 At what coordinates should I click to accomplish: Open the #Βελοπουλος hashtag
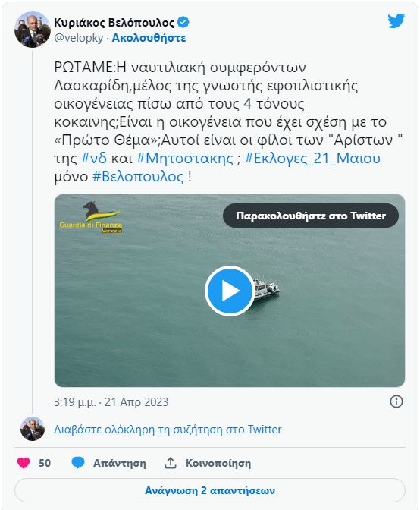coord(138,177)
